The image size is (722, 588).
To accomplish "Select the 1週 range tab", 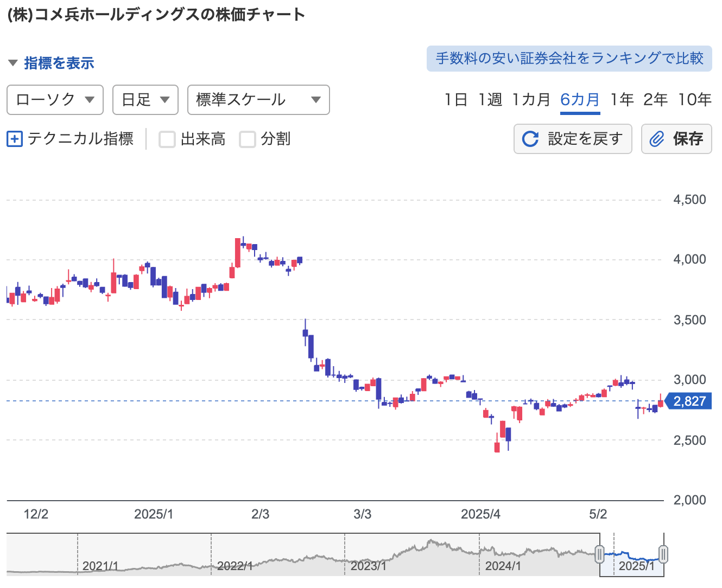I will click(x=490, y=100).
